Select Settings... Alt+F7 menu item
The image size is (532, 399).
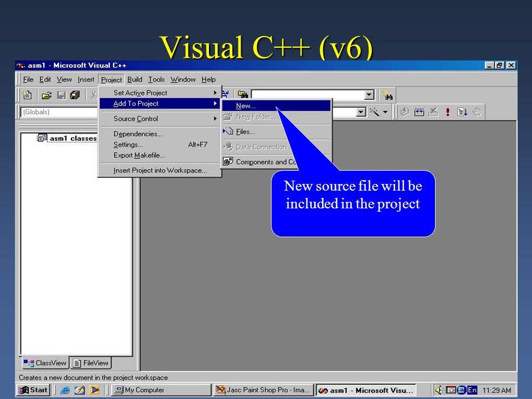tap(159, 145)
